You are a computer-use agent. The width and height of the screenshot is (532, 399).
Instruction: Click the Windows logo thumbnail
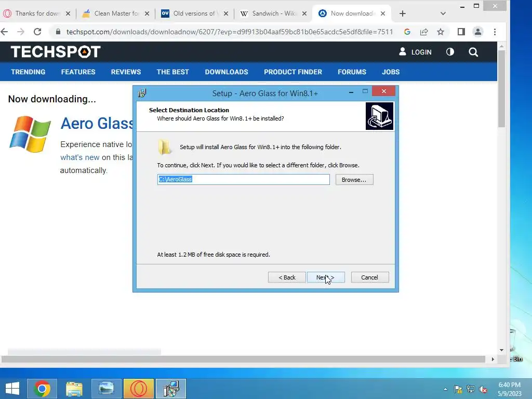point(30,134)
